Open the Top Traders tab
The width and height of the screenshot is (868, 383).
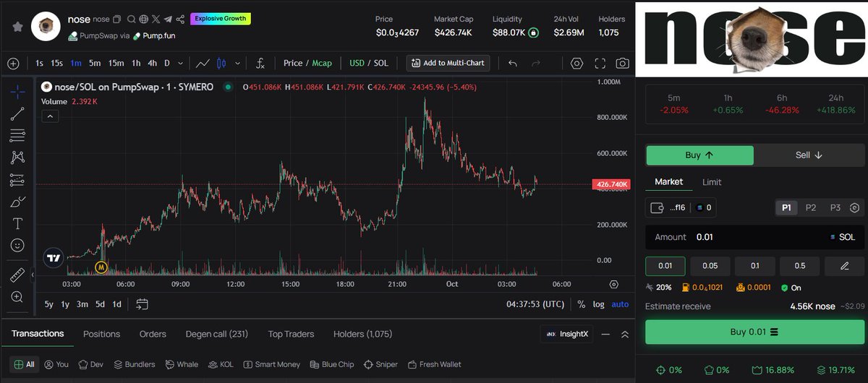pos(291,334)
